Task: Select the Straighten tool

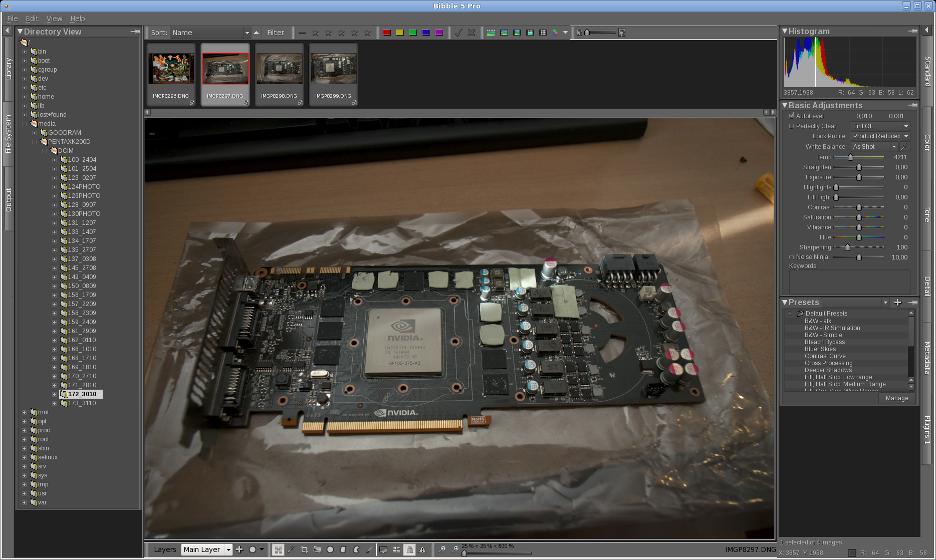Action: (x=317, y=549)
